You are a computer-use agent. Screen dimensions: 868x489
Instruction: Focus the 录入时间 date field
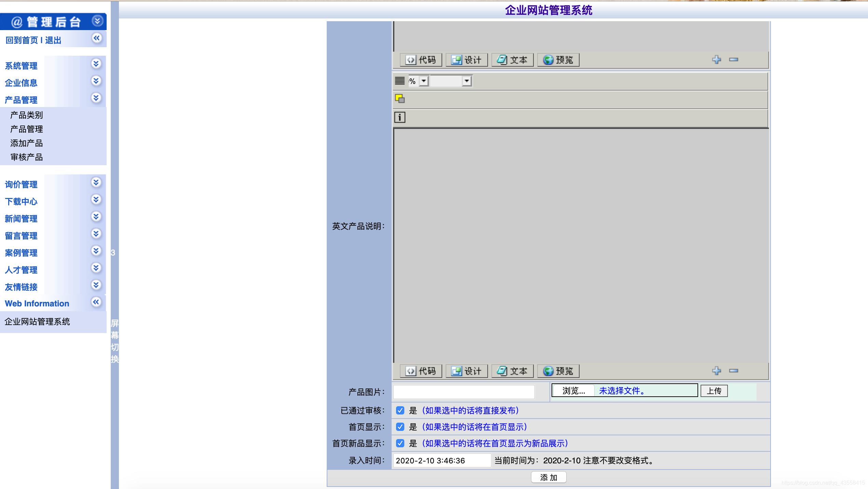(442, 461)
